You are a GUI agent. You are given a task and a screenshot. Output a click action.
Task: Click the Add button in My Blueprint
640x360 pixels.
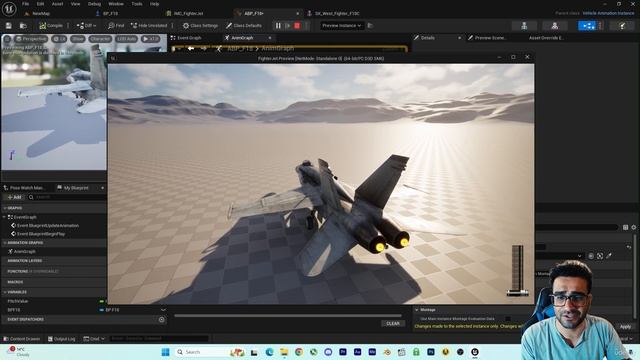(14, 198)
